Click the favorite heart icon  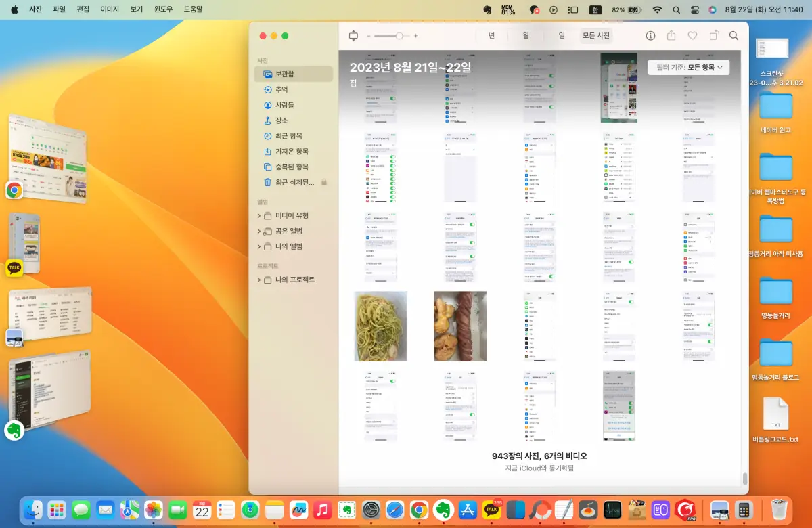coord(692,36)
